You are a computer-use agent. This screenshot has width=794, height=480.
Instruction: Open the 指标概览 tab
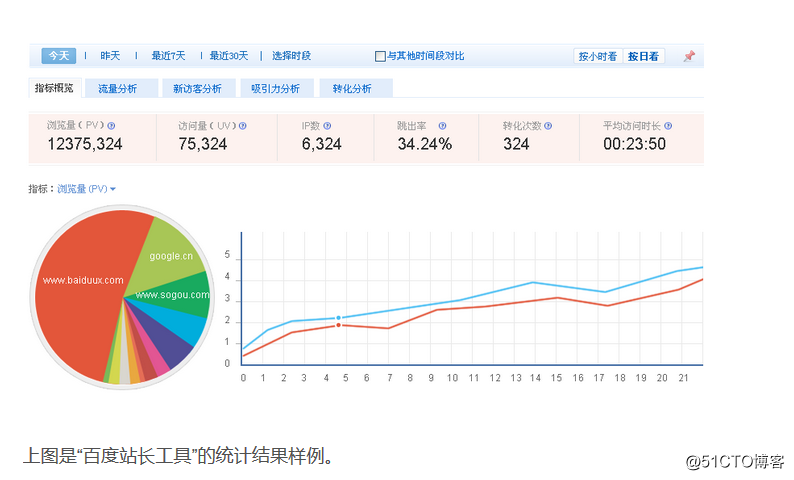(x=54, y=88)
